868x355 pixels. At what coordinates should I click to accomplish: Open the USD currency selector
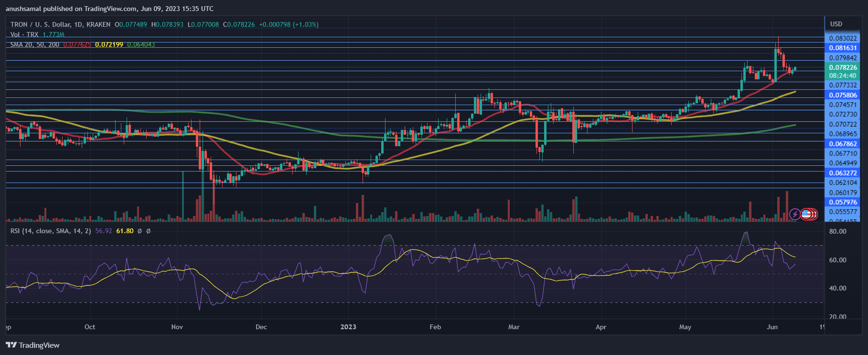pyautogui.click(x=836, y=24)
